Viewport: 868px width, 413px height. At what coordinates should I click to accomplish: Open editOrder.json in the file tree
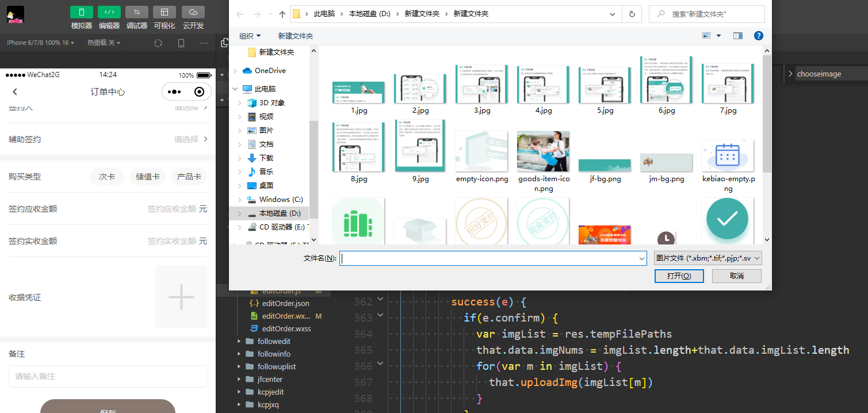(x=285, y=303)
